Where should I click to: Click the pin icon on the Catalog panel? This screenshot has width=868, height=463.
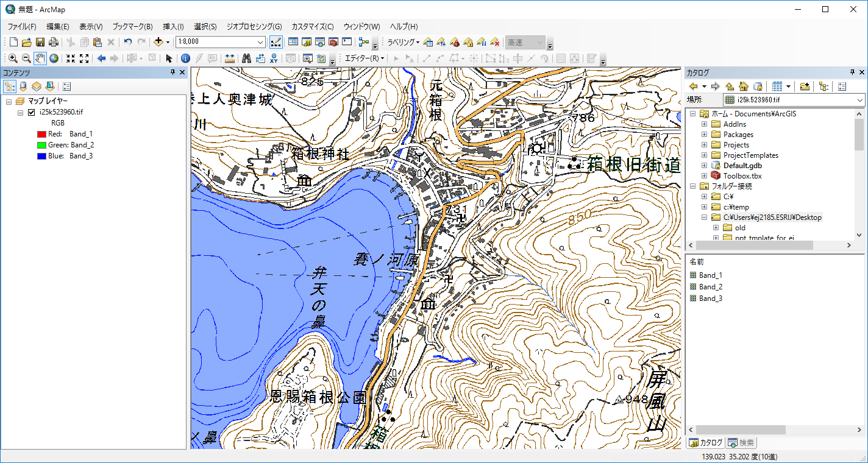point(852,72)
